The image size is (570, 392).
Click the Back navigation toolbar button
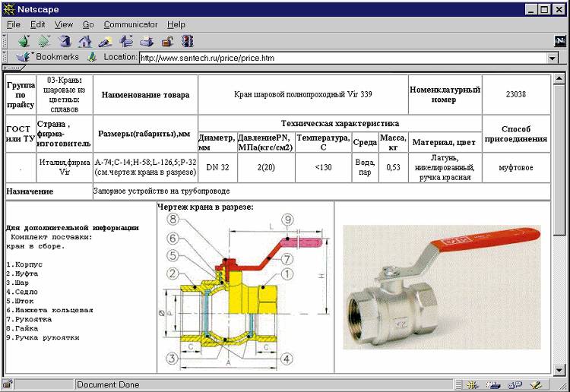coord(24,41)
